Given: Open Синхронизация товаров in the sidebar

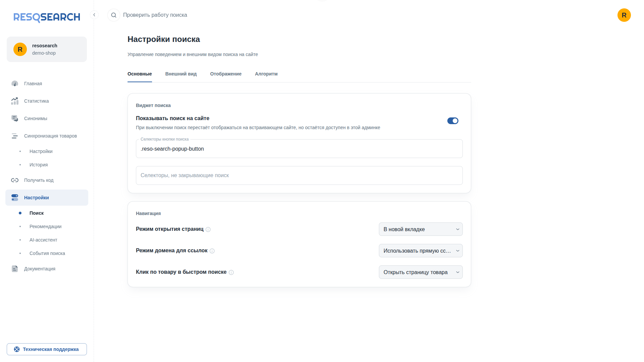Looking at the screenshot, I should 47,136.
